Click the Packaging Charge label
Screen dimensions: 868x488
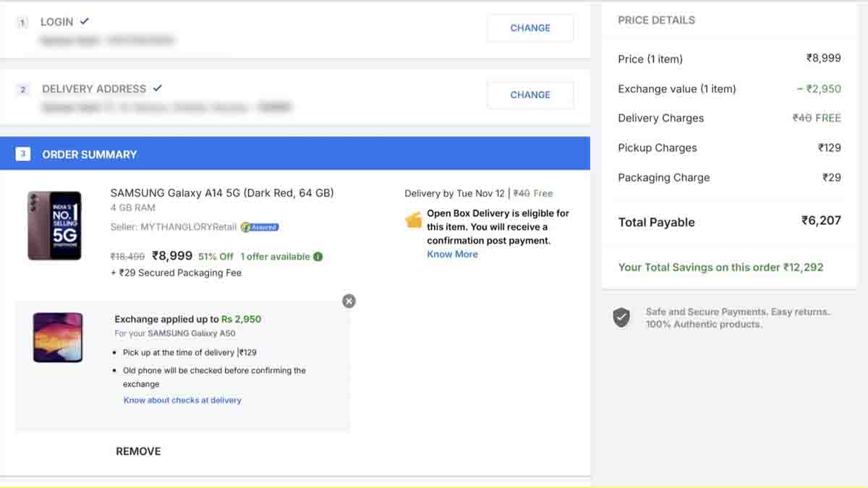click(664, 178)
